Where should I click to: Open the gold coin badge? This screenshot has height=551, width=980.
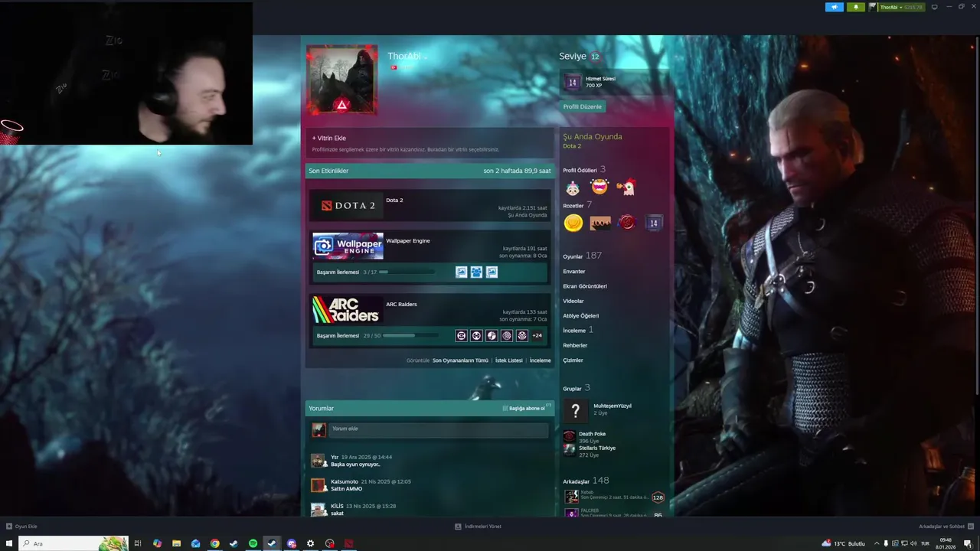click(573, 223)
